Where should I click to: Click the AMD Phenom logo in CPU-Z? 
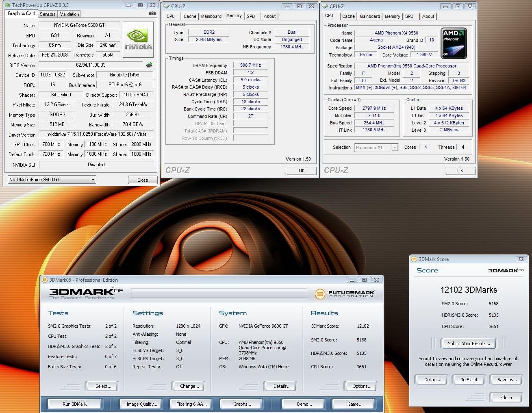tap(454, 43)
